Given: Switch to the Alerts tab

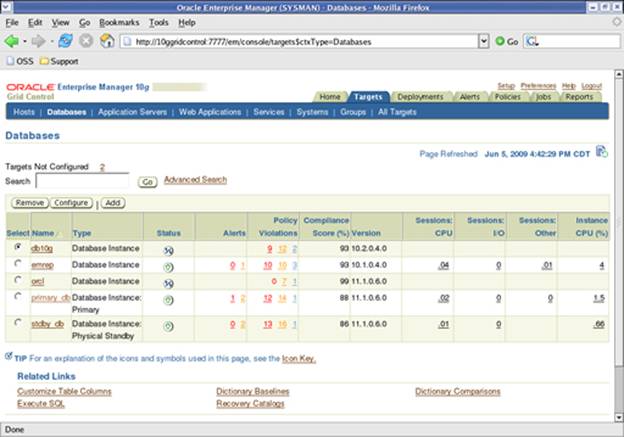Looking at the screenshot, I should tap(470, 97).
